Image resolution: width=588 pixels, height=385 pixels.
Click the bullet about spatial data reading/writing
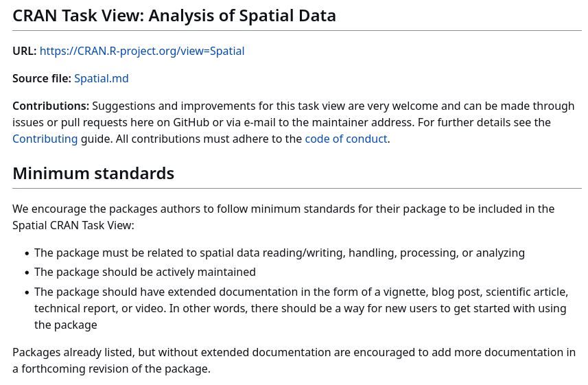[279, 253]
